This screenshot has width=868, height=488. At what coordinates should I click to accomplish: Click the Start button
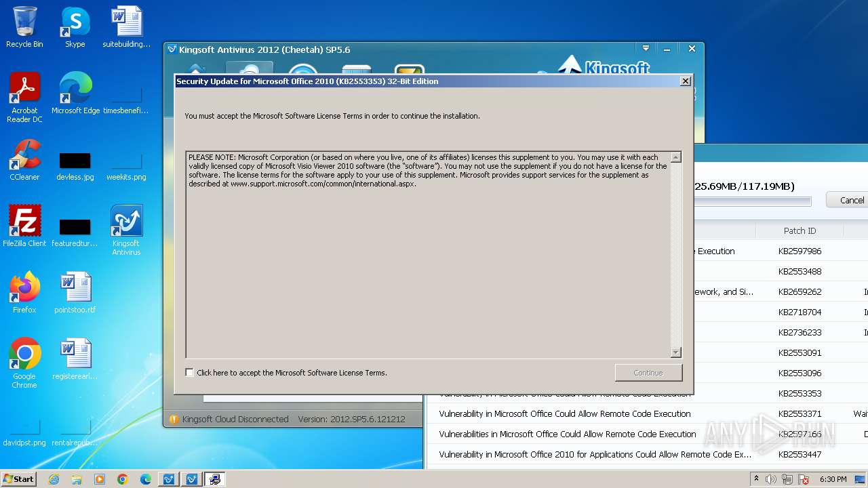click(19, 479)
